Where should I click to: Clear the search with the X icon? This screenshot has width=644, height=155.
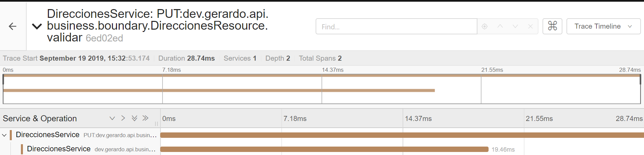click(x=530, y=26)
